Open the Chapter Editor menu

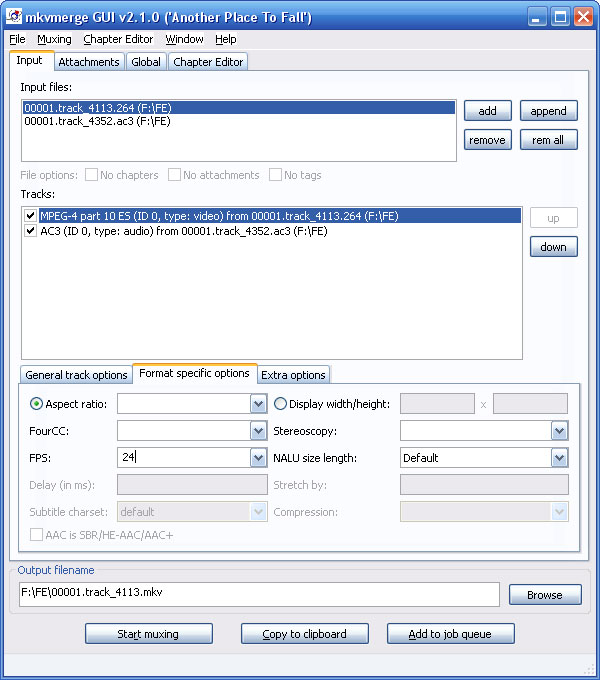[x=118, y=39]
